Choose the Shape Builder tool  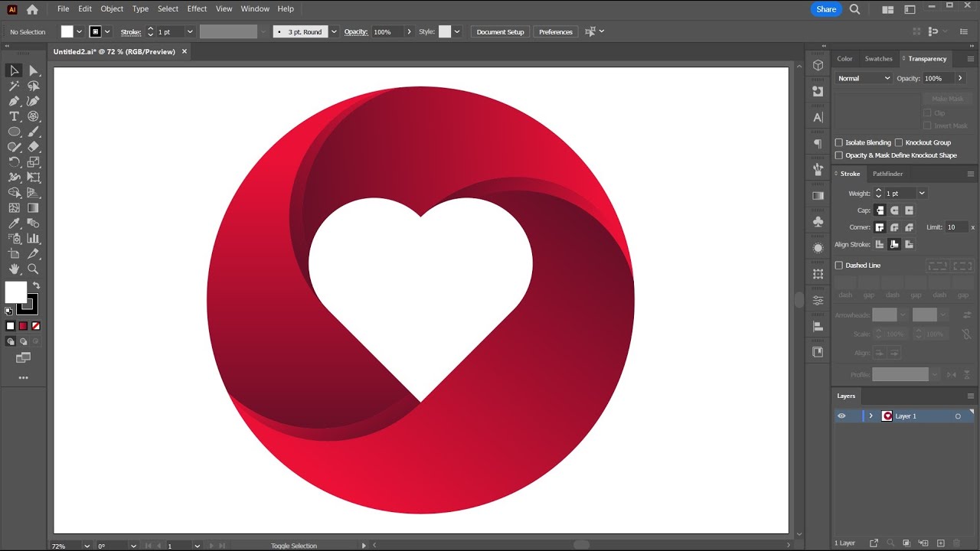(x=14, y=193)
